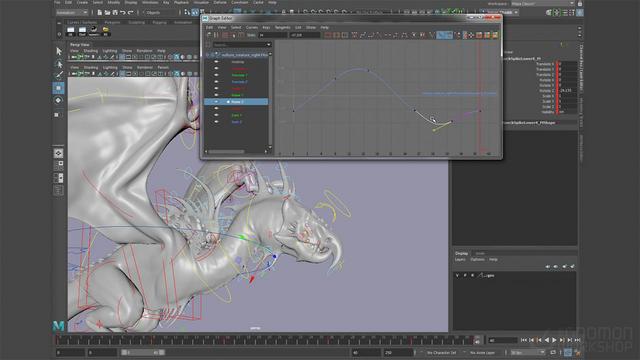
Task: Toggle second blue highlighted Graph Editor button
Action: (449, 35)
